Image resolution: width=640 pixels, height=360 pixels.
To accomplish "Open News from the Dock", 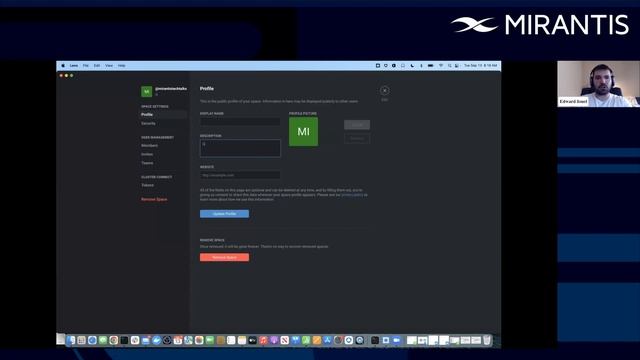I will point(284,340).
